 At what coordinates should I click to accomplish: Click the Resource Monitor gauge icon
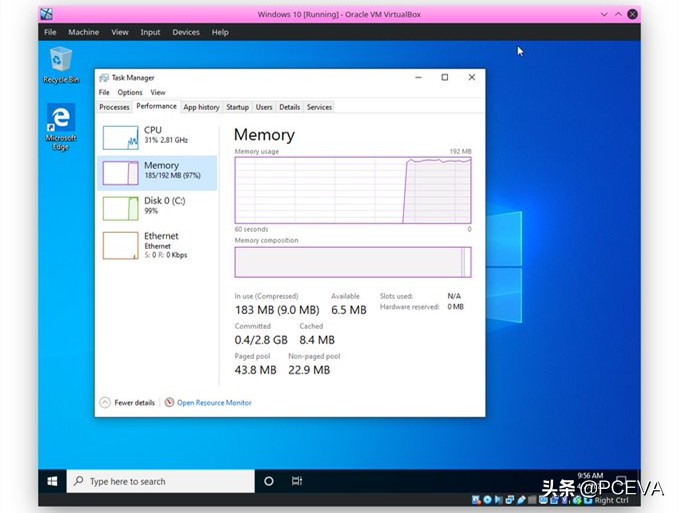pyautogui.click(x=169, y=403)
